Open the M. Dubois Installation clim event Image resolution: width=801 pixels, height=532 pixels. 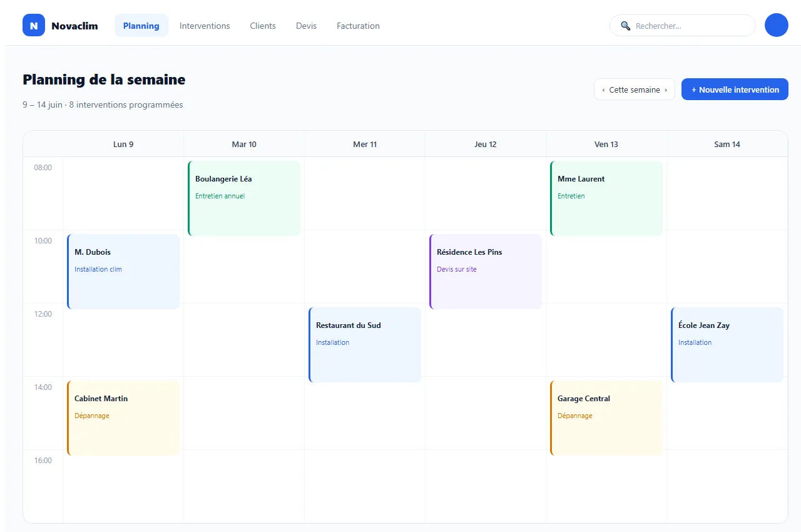pos(123,272)
